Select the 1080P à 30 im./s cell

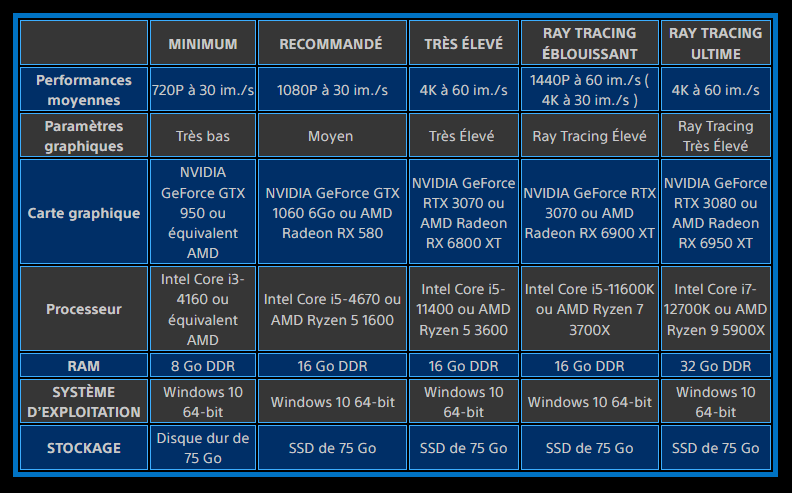(x=331, y=90)
